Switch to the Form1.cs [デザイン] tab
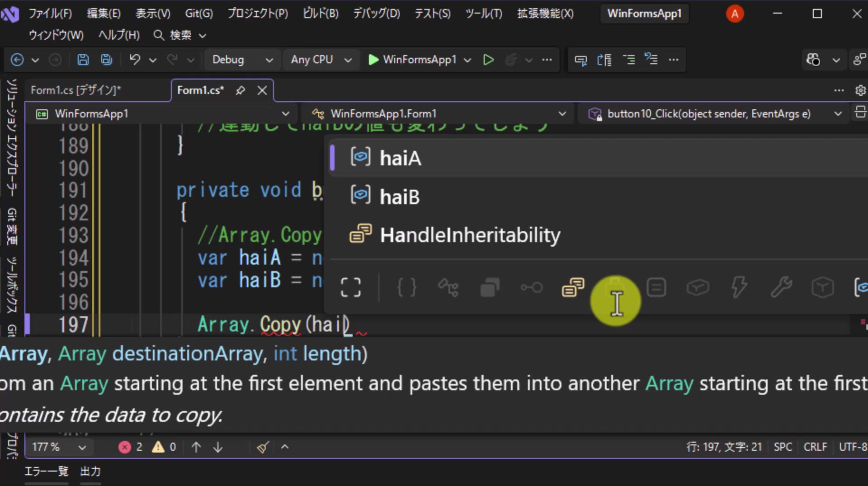The height and width of the screenshot is (486, 868). (75, 90)
